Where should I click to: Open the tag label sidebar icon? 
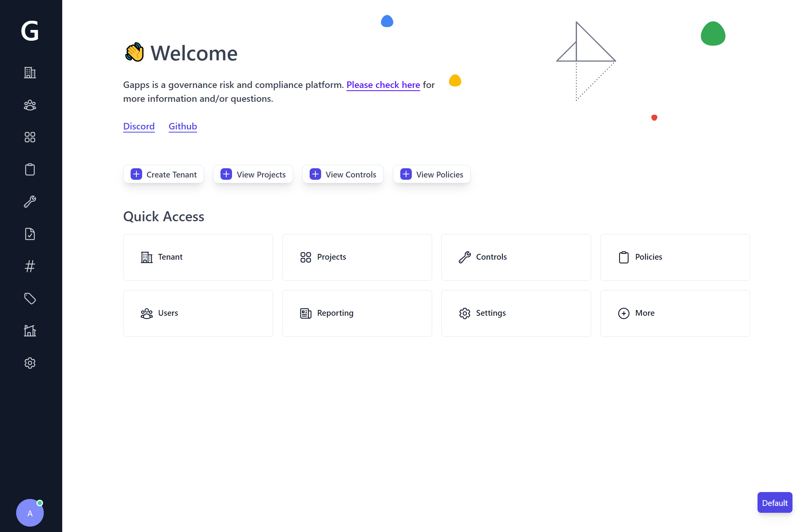(x=30, y=298)
